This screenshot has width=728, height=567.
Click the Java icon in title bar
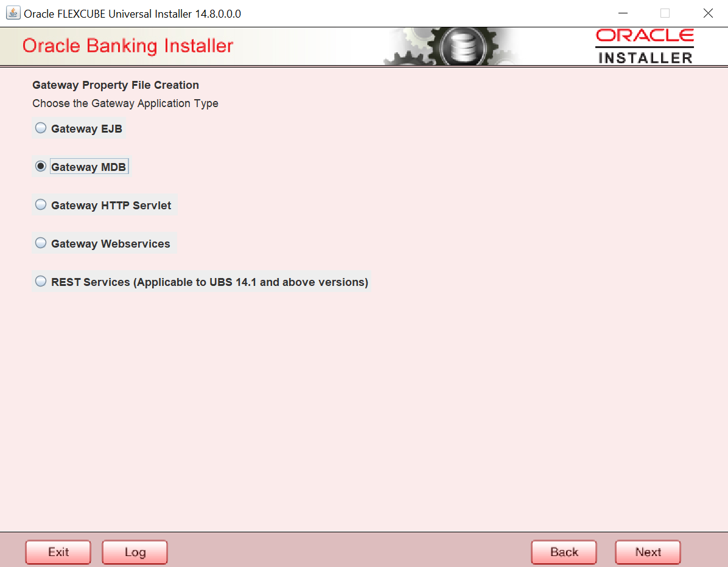13,13
